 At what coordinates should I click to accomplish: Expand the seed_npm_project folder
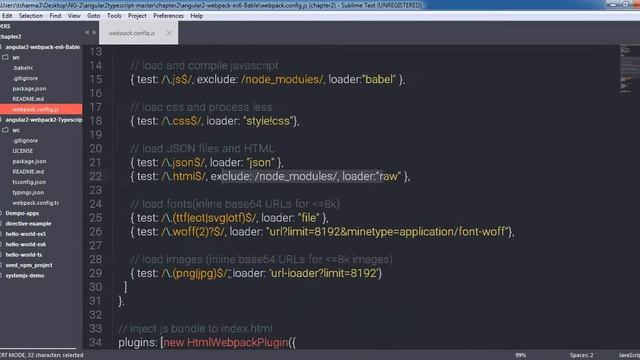tap(29, 265)
